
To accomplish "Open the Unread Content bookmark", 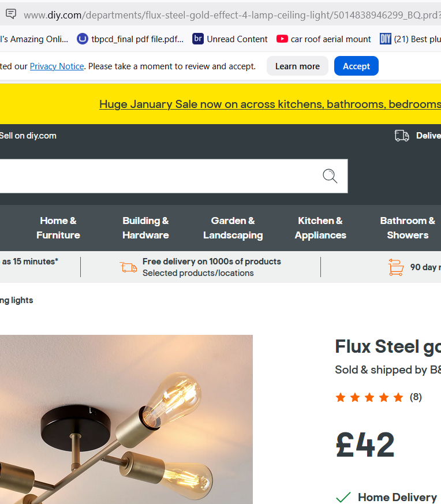I will point(230,39).
